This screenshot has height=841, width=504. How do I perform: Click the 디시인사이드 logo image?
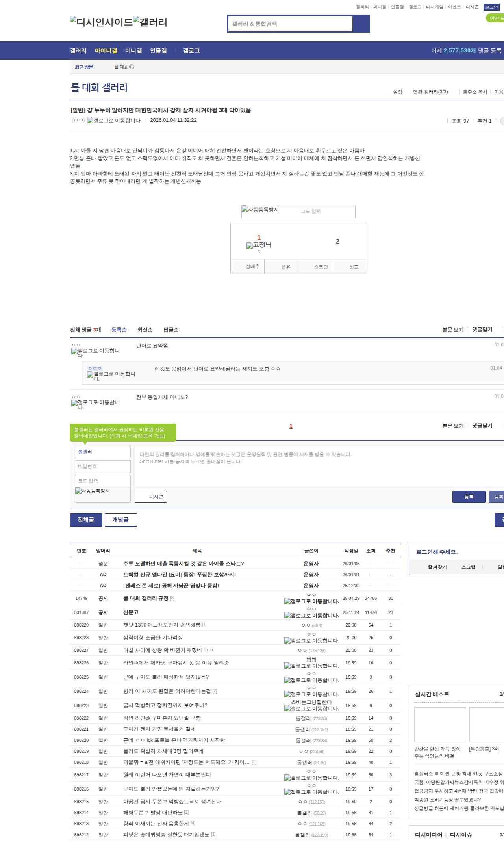[101, 22]
